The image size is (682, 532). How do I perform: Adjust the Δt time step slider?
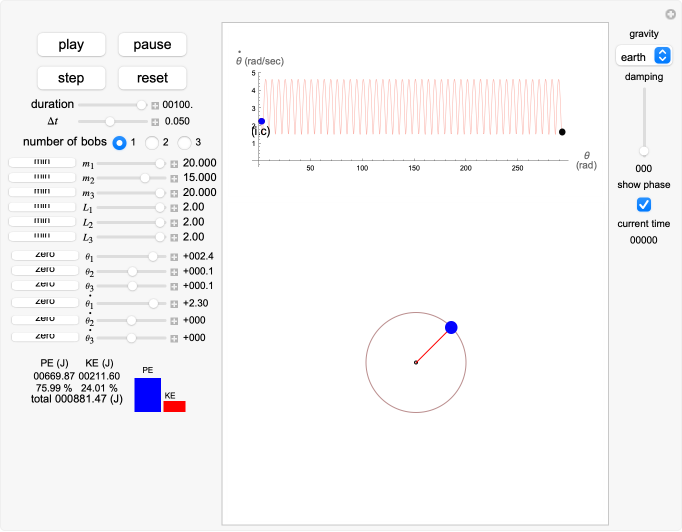click(x=113, y=121)
